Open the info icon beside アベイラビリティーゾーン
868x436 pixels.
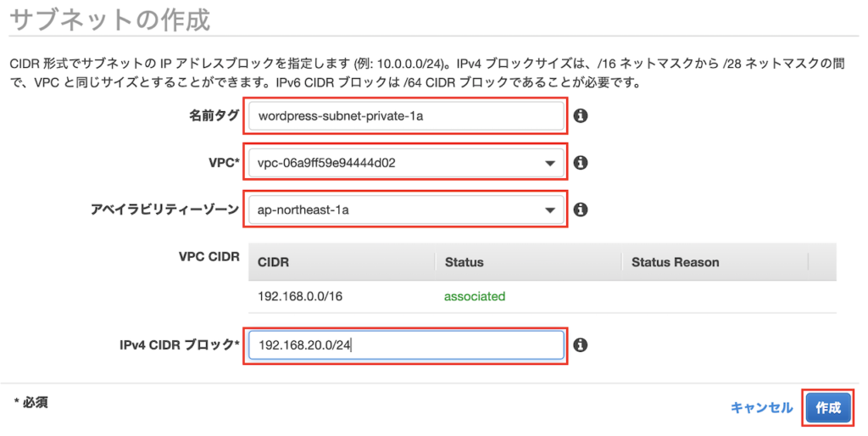coord(581,209)
